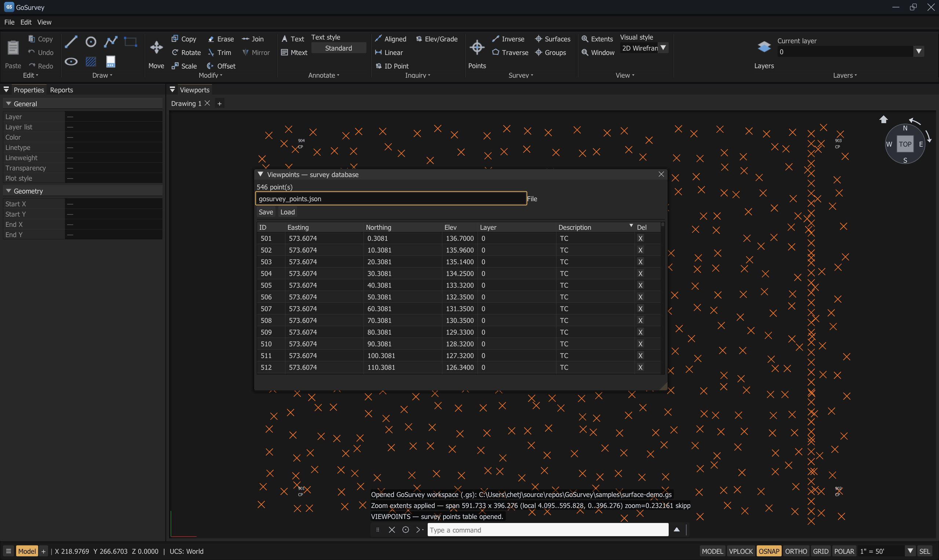Click the Load button in Viewpoints

click(x=287, y=212)
